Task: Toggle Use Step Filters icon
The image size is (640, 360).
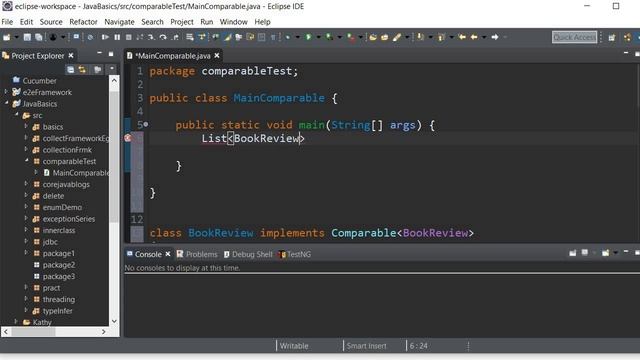Action: (x=202, y=37)
